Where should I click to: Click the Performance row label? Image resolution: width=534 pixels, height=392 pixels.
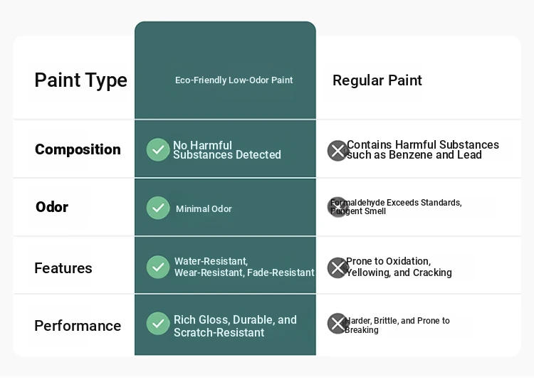click(x=78, y=326)
